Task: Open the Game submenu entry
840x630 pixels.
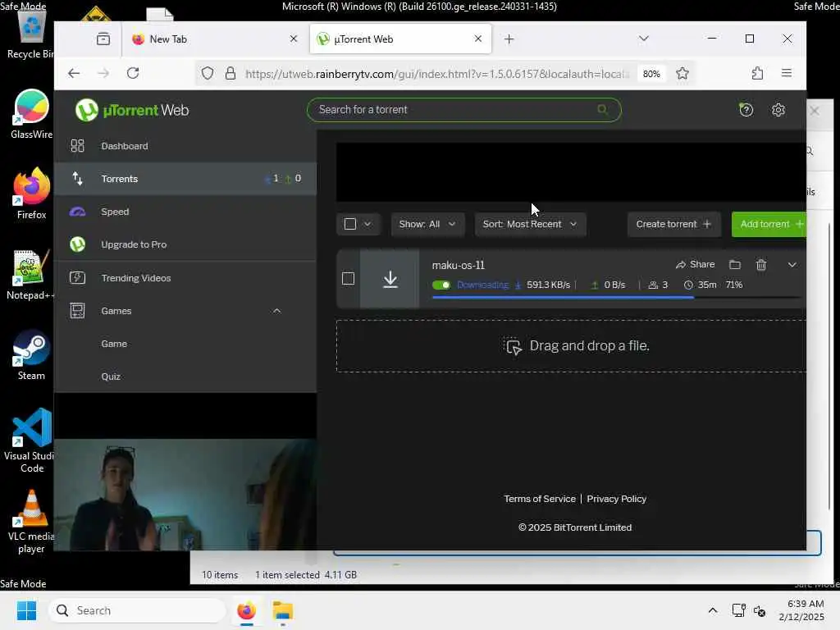Action: (114, 344)
